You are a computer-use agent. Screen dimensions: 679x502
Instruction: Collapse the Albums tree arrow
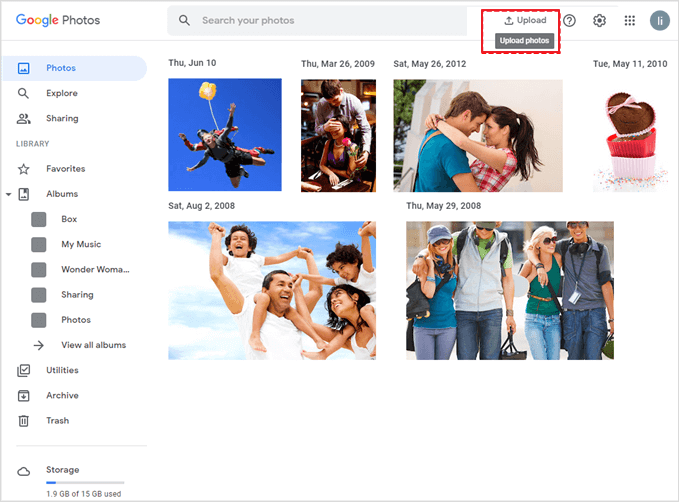[8, 194]
